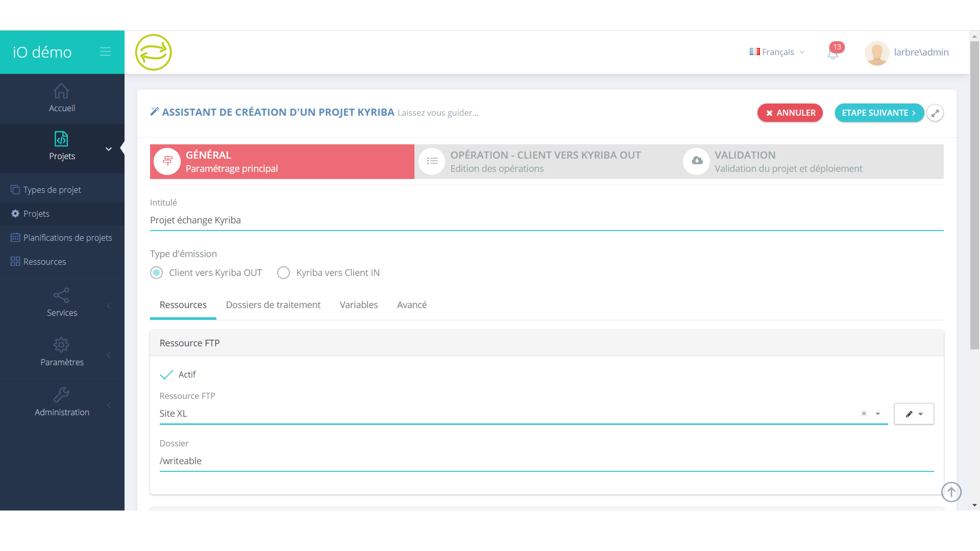Select Client vers Kyriba OUT radio option
980x551 pixels.
pos(156,273)
